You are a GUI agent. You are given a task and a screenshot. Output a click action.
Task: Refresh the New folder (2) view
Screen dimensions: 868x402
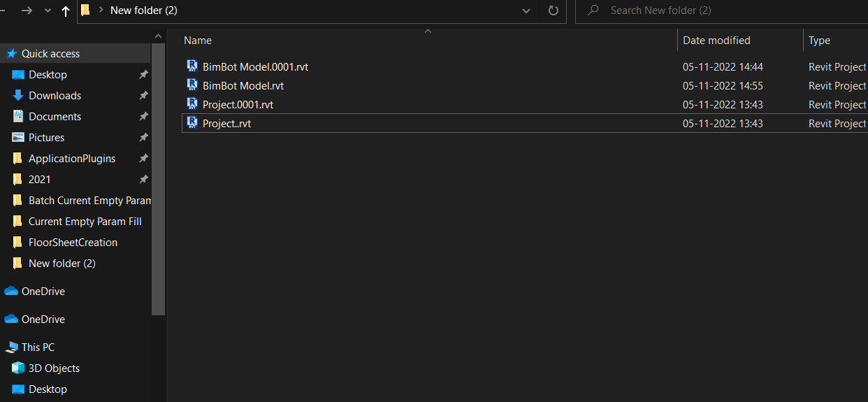[x=554, y=10]
